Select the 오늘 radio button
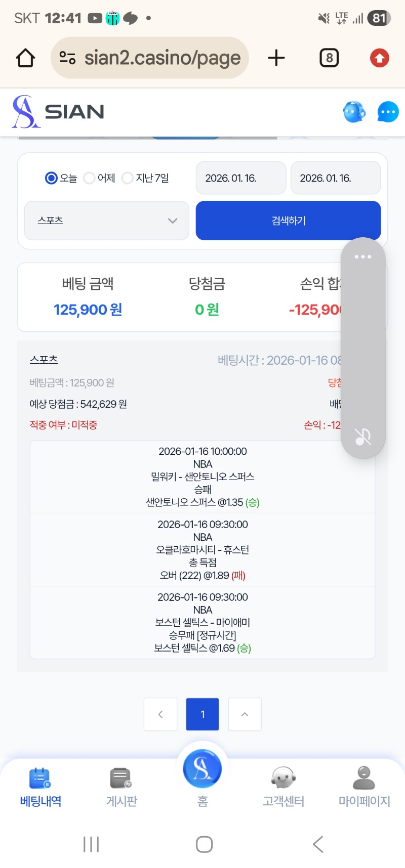Screen dimensions: 405x868 [51, 178]
